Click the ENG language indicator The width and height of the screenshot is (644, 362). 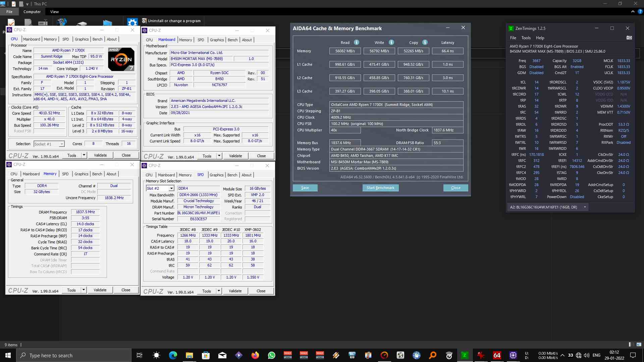(596, 355)
